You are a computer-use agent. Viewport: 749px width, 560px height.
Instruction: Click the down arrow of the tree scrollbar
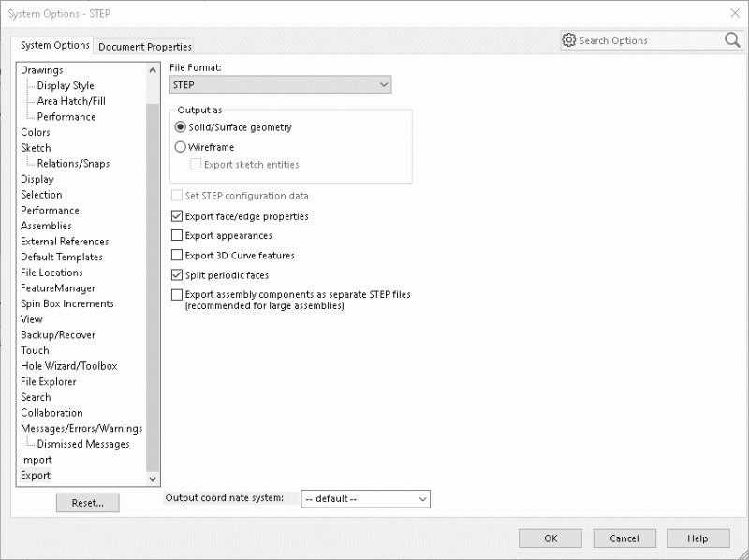click(x=154, y=479)
